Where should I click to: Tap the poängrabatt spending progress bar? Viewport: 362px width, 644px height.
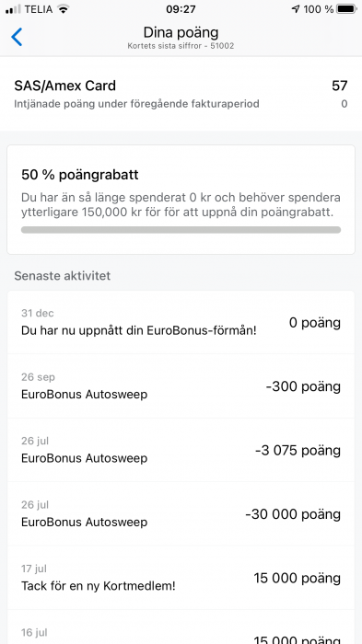tap(181, 230)
